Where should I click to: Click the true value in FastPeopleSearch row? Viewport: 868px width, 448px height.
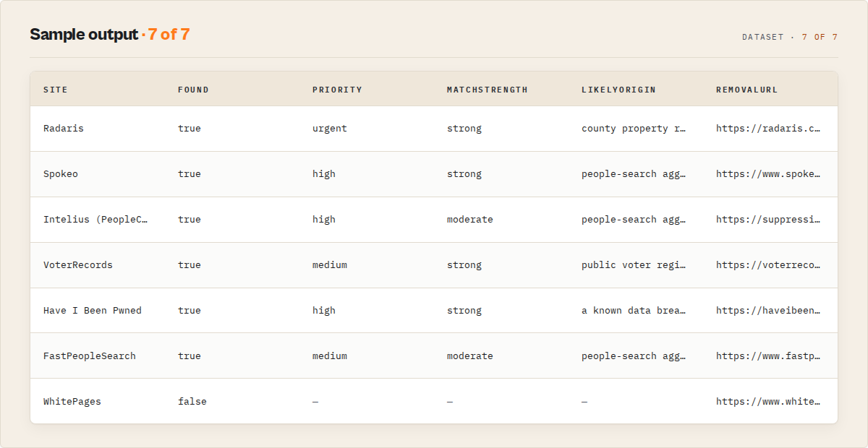[190, 356]
